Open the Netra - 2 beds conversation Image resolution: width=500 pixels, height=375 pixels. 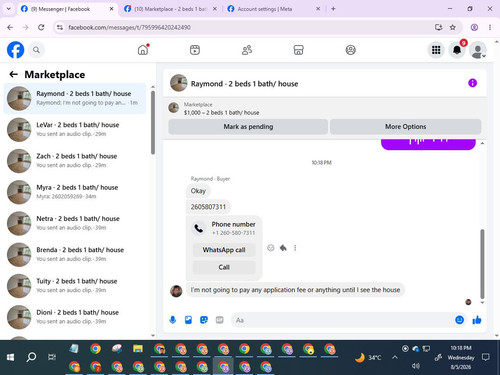tap(75, 223)
